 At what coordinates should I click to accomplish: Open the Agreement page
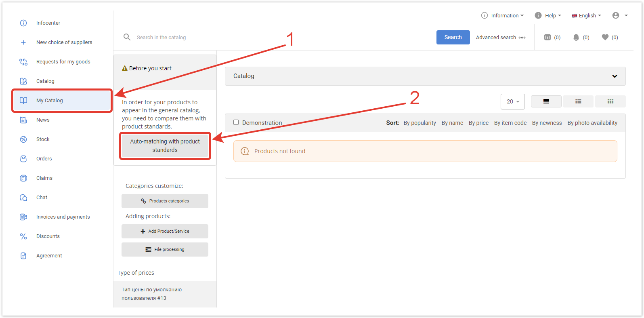coord(49,256)
